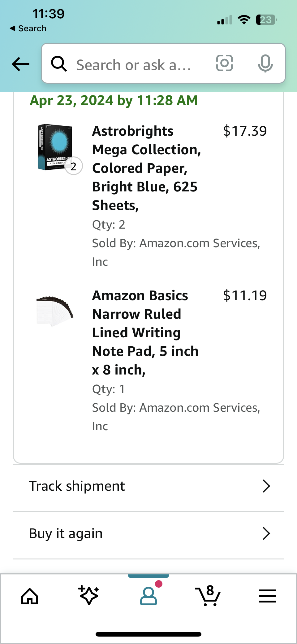Image resolution: width=297 pixels, height=644 pixels.
Task: Open Rufus AI with the sparkle icon
Action: pos(89,595)
